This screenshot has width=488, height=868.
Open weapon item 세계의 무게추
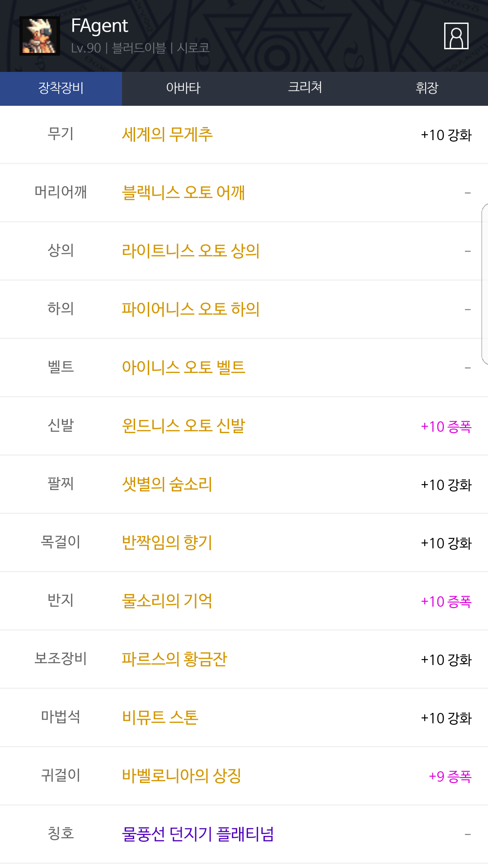(x=167, y=135)
